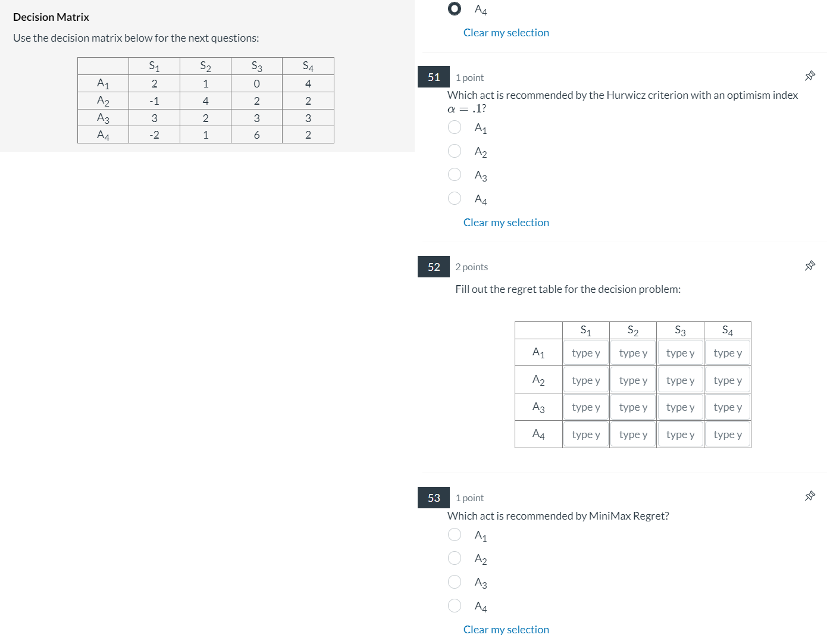Click the A4 S4 regret table cell
The height and width of the screenshot is (644, 827).
727,434
